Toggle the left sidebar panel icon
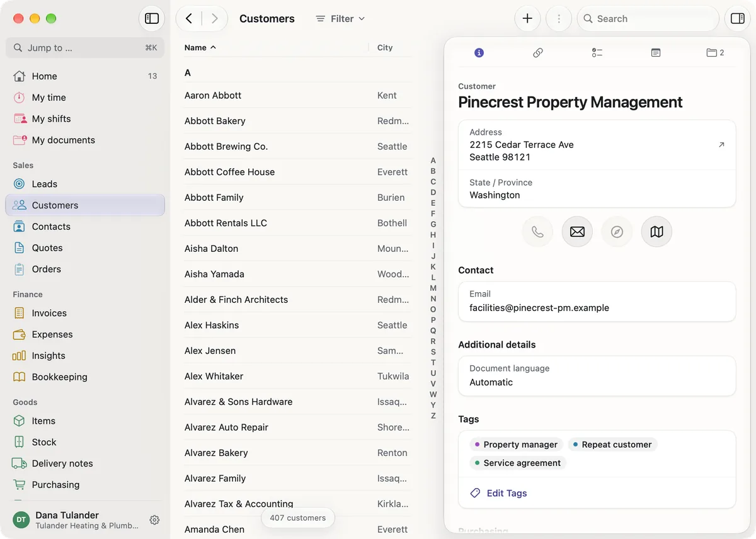Viewport: 756px width, 539px height. [152, 18]
